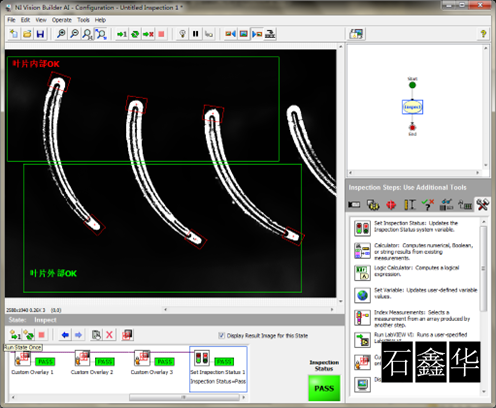Viewport: 496px width, 408px height.
Task: Select the Measure Features steps tab icon
Action: [x=409, y=204]
